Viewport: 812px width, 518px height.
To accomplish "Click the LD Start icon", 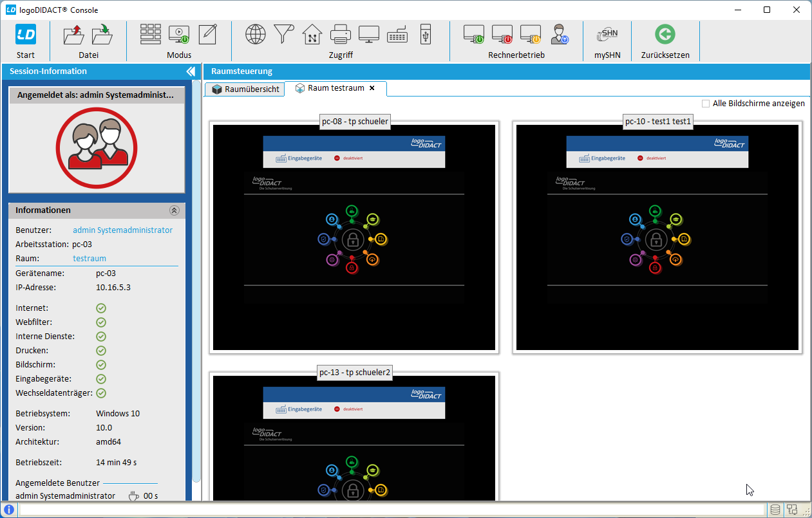I will 26,34.
